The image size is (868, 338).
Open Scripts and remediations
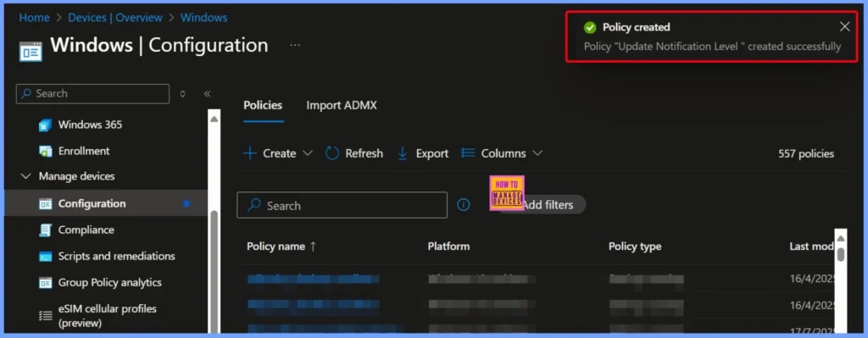(x=116, y=256)
